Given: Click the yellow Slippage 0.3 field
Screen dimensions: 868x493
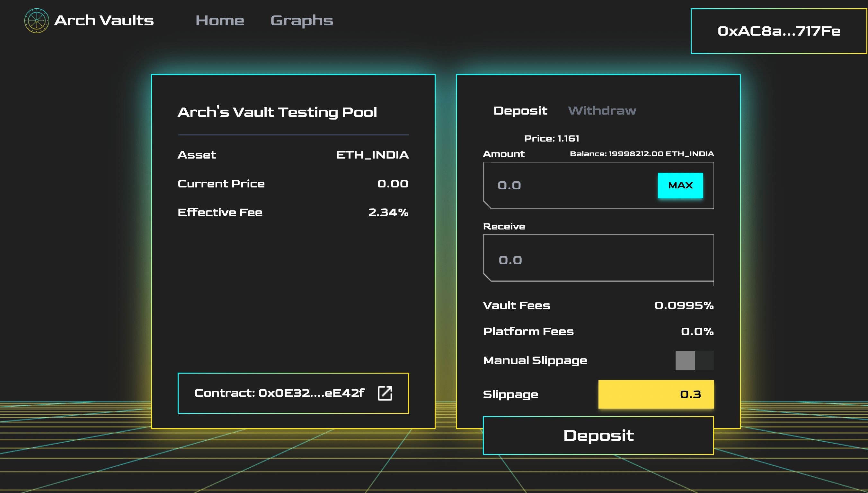Looking at the screenshot, I should point(656,394).
